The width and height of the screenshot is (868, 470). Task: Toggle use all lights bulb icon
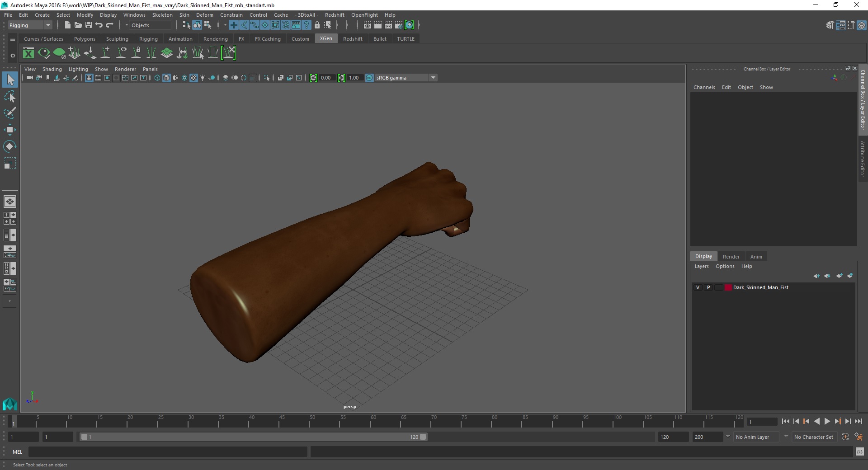[203, 78]
